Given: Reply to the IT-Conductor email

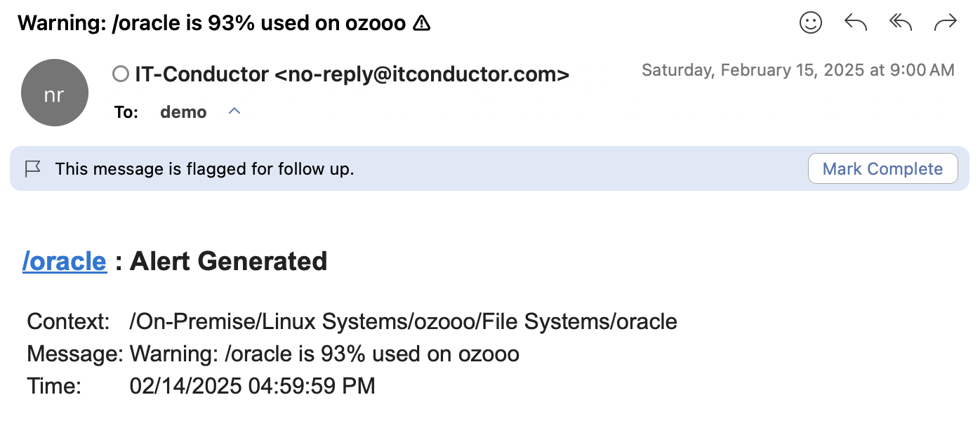Looking at the screenshot, I should click(856, 23).
